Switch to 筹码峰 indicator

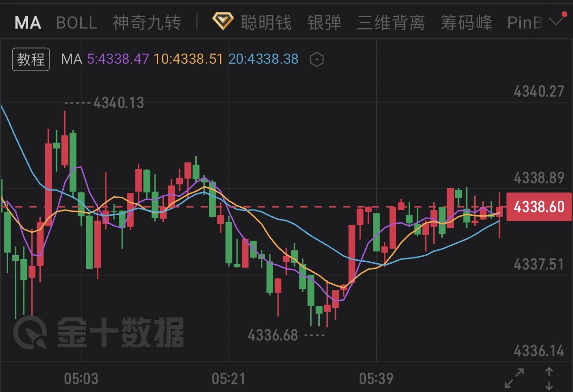(467, 22)
